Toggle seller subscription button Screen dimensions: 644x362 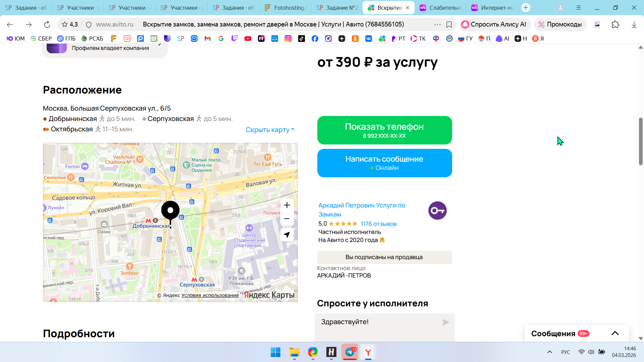384,257
